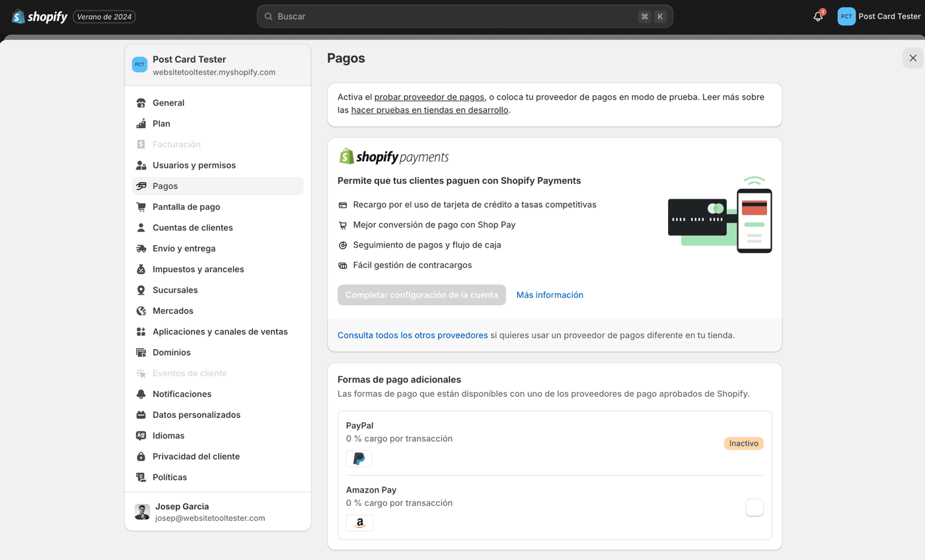
Task: Click Consulta todos los otros proveedores link
Action: 412,335
